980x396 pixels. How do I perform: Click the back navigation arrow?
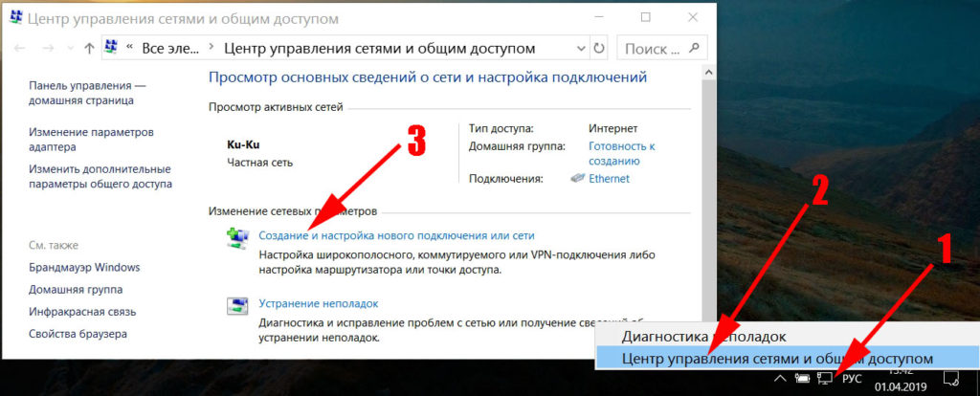tap(19, 47)
